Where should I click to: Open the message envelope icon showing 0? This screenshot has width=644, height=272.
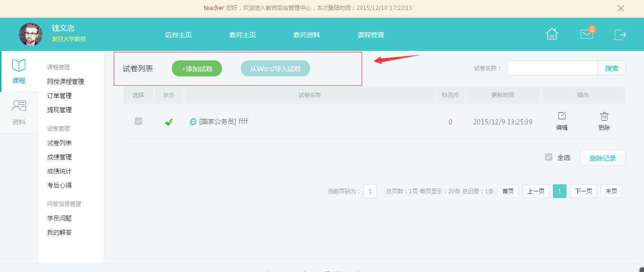pyautogui.click(x=586, y=34)
